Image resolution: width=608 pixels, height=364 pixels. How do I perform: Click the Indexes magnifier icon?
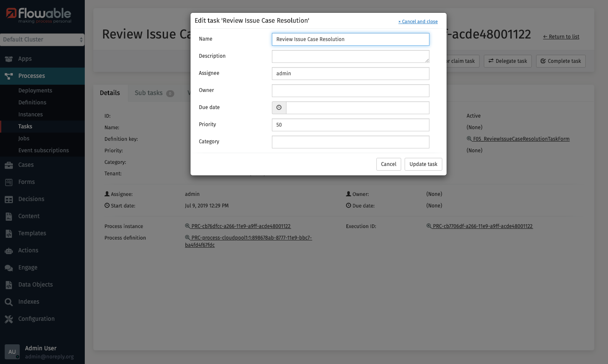[9, 302]
